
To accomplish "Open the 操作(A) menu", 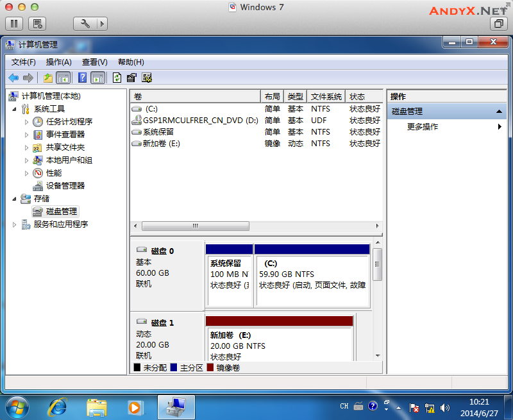I will tap(59, 62).
